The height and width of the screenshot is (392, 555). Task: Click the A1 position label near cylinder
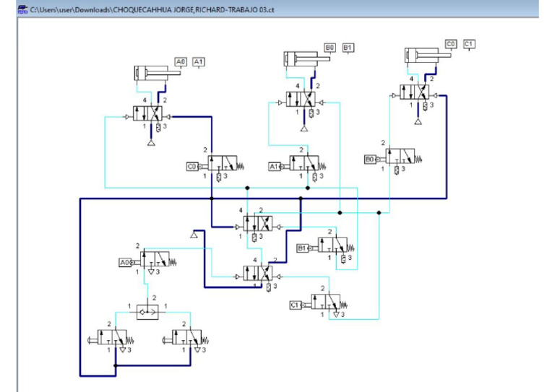click(199, 62)
